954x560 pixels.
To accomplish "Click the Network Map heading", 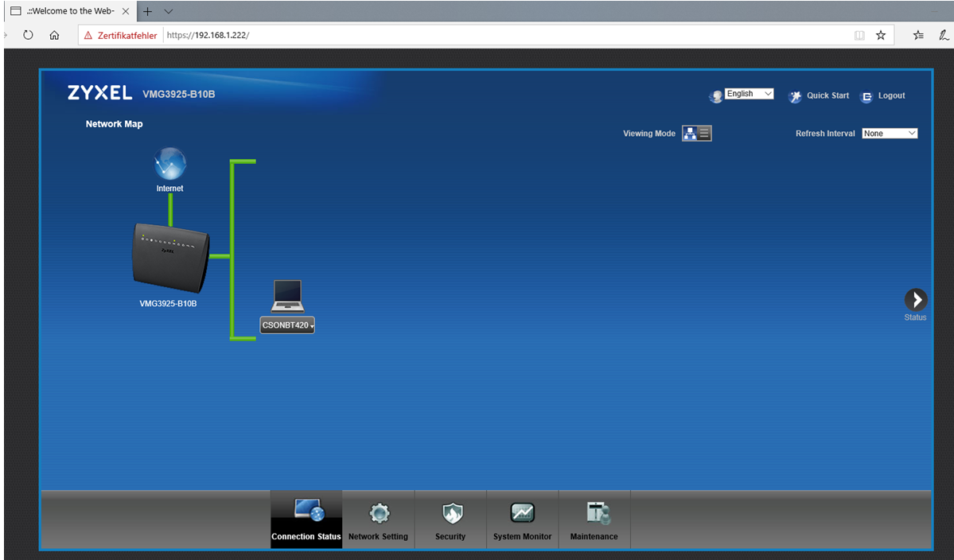I will [x=115, y=124].
